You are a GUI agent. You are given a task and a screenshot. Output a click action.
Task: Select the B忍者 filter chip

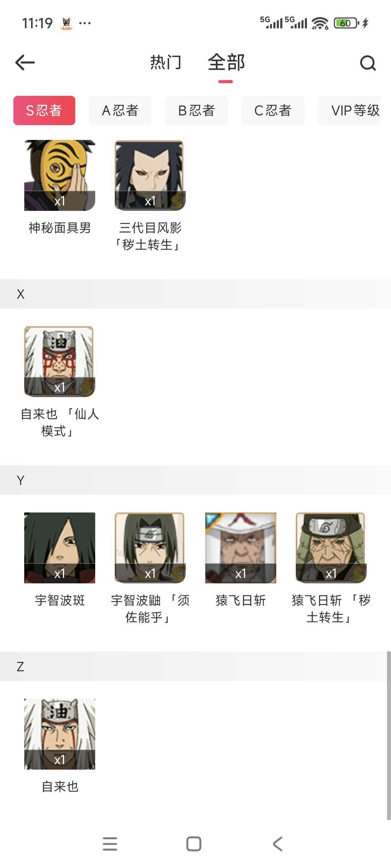click(197, 111)
